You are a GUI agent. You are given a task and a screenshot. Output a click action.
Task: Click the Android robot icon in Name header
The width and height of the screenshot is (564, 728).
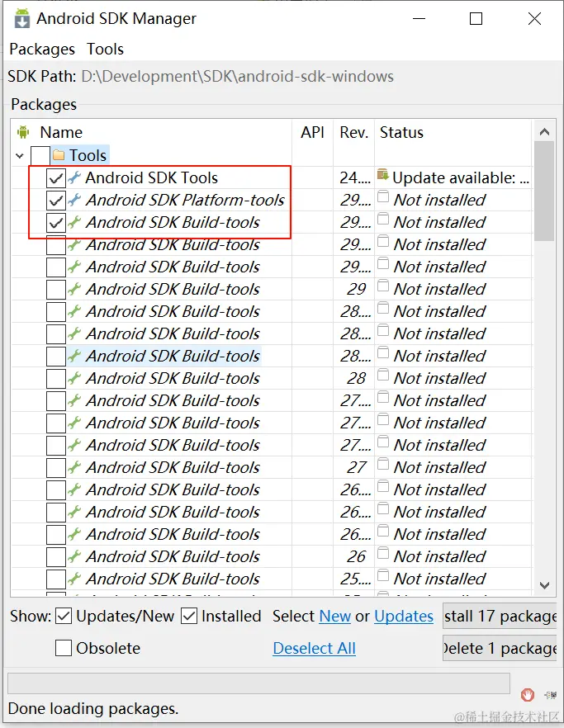point(23,132)
